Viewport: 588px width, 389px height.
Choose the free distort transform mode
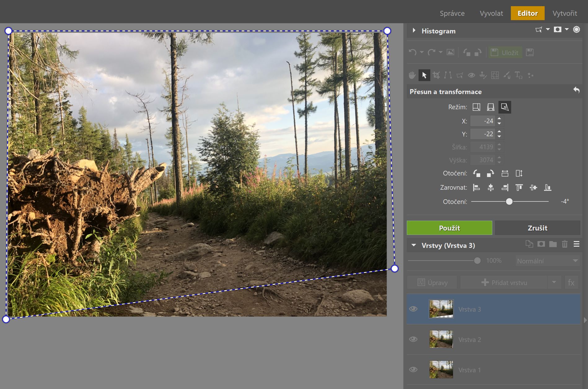[x=505, y=107]
